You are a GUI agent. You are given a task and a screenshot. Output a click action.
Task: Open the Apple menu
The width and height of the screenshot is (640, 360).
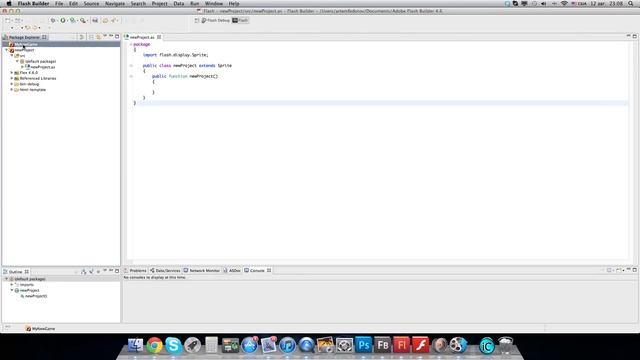[9, 3]
